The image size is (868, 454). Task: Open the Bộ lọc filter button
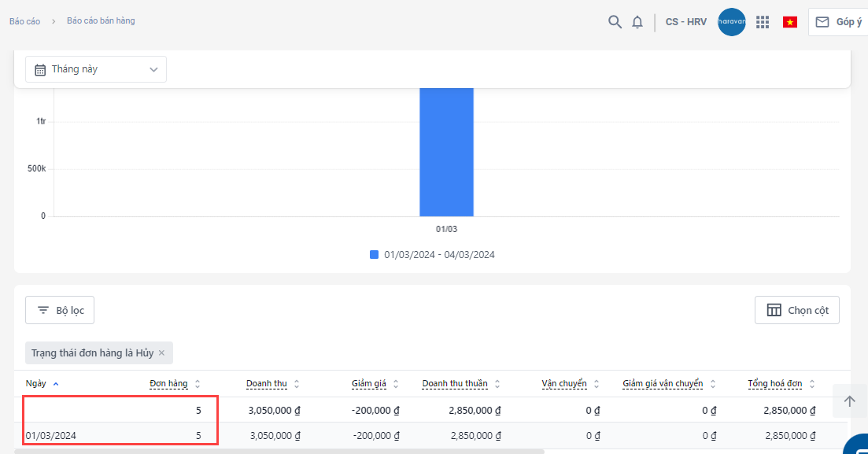[x=61, y=310]
